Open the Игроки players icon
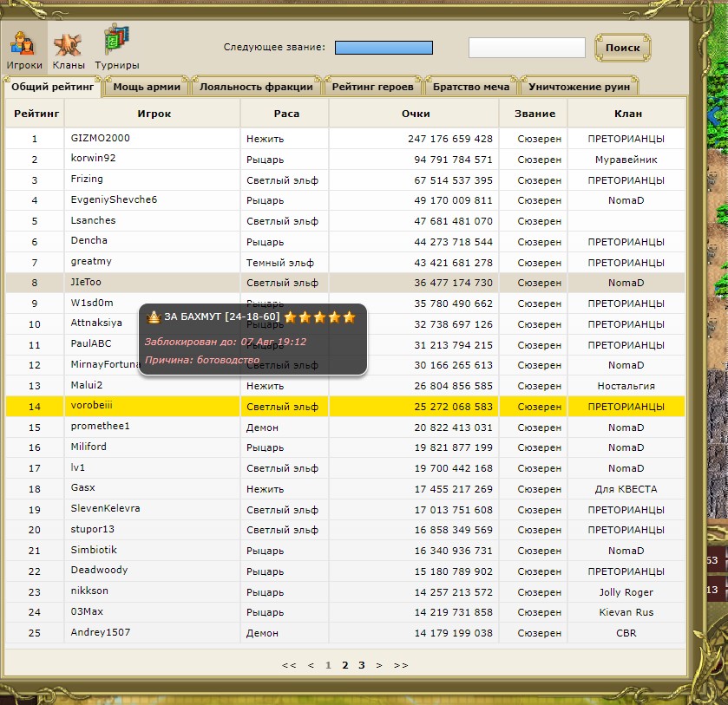 (x=24, y=49)
